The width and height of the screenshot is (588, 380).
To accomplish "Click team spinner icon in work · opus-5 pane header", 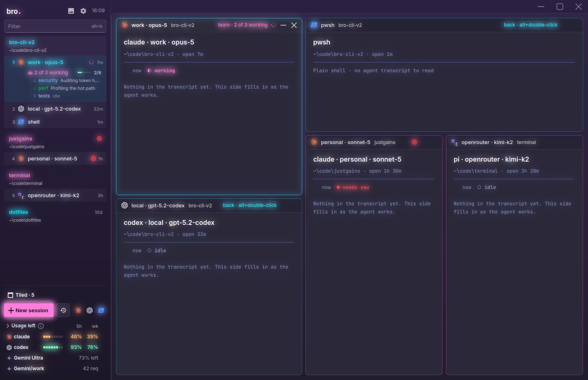I will tap(274, 25).
